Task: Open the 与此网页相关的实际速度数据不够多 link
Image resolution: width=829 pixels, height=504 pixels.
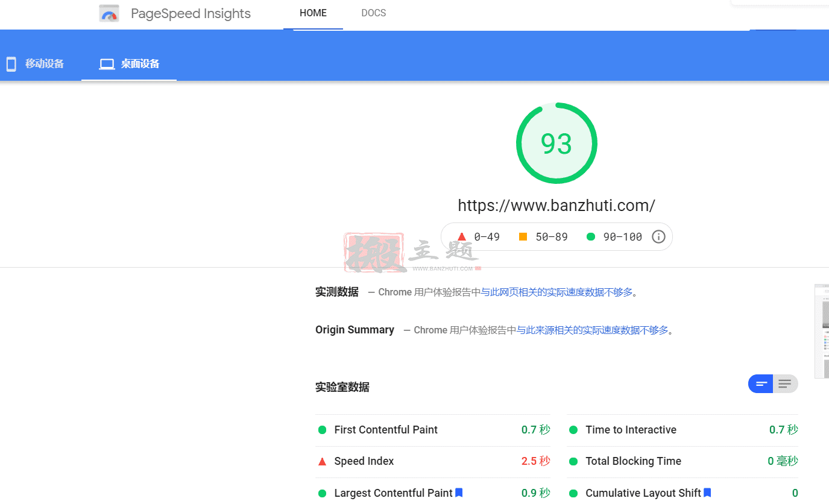Action: pyautogui.click(x=556, y=292)
